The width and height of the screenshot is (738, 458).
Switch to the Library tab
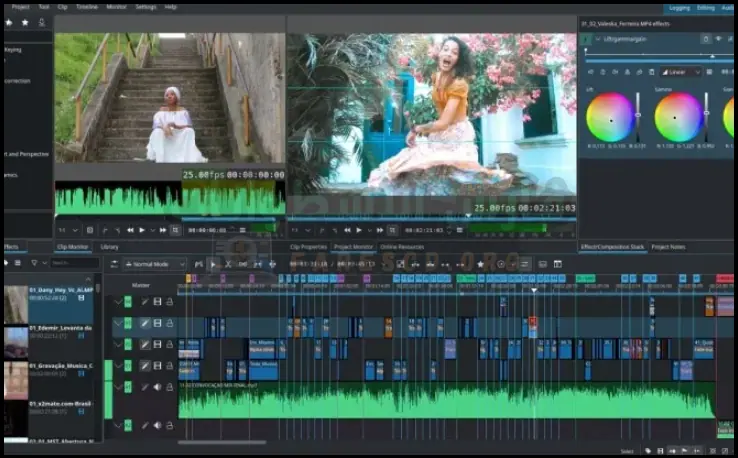(109, 246)
